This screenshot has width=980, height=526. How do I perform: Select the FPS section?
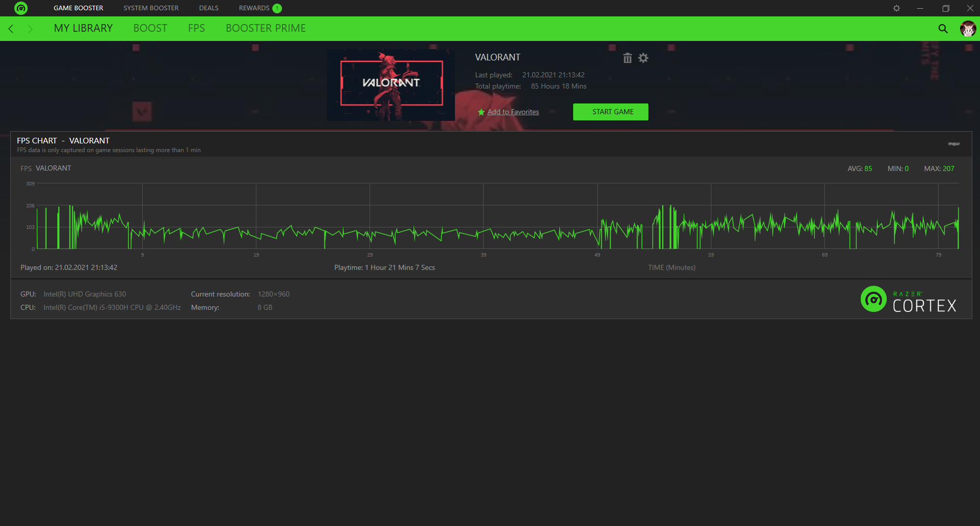tap(197, 28)
